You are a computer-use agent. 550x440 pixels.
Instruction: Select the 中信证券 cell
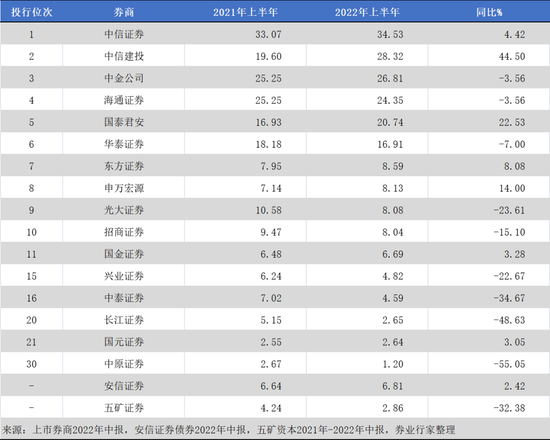[x=124, y=34]
